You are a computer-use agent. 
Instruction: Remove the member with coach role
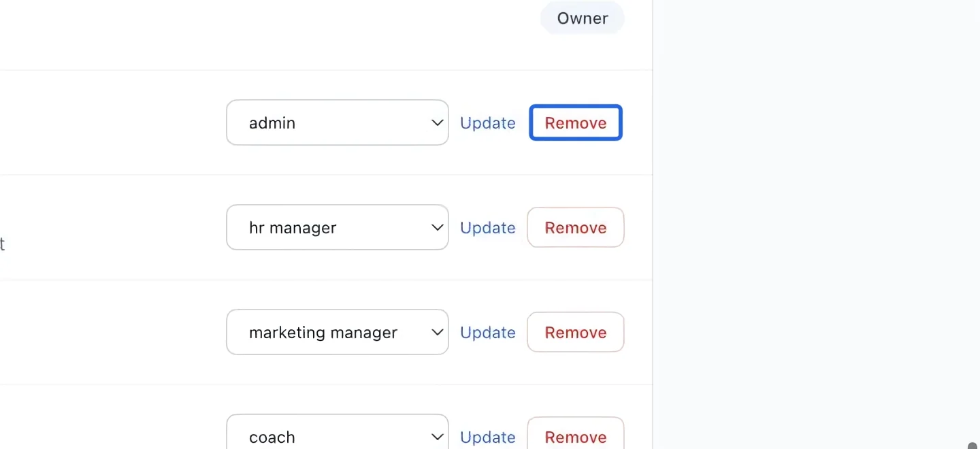(x=576, y=433)
